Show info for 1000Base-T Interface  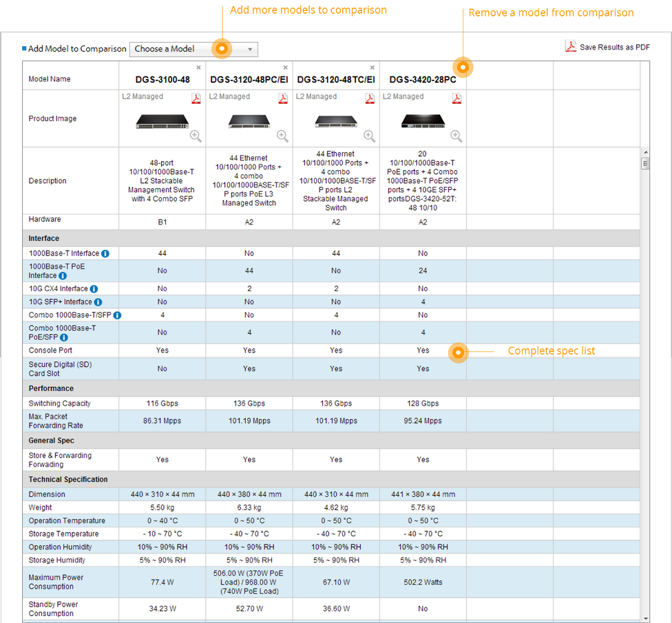point(105,253)
